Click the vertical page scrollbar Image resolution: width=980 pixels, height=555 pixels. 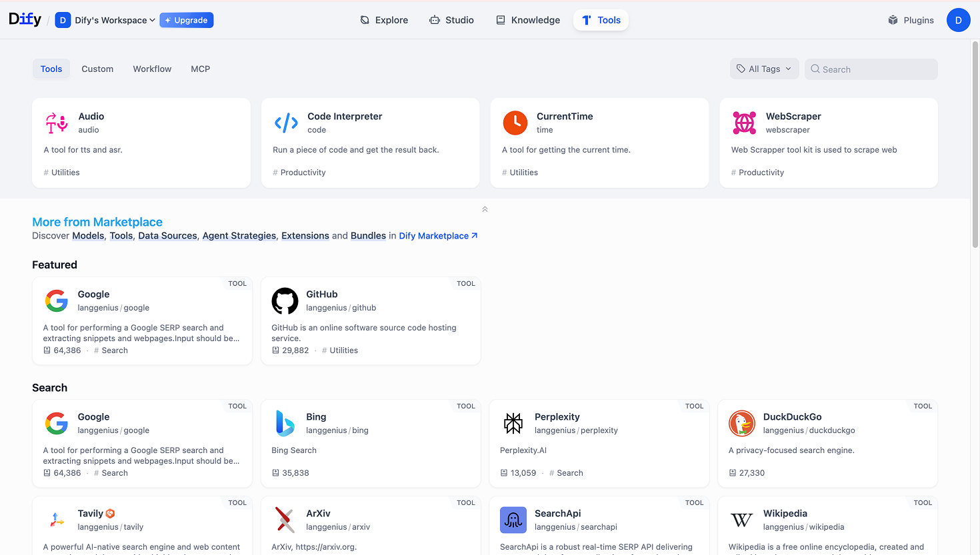point(975,144)
